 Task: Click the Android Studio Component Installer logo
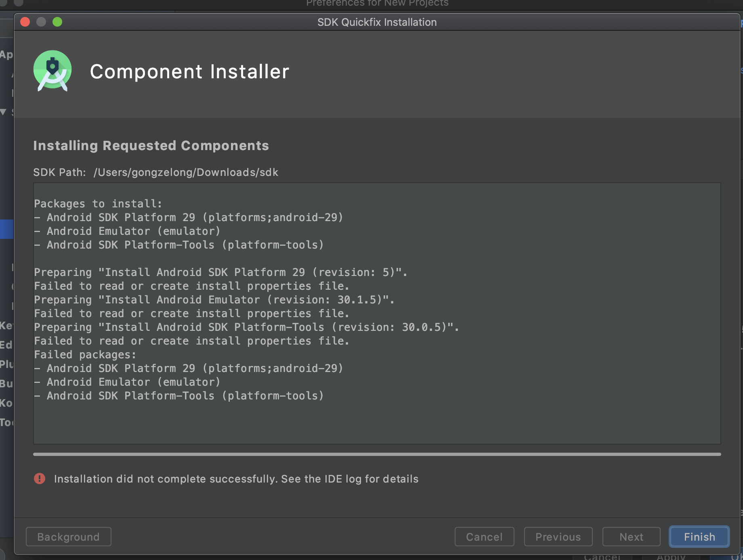coord(52,71)
